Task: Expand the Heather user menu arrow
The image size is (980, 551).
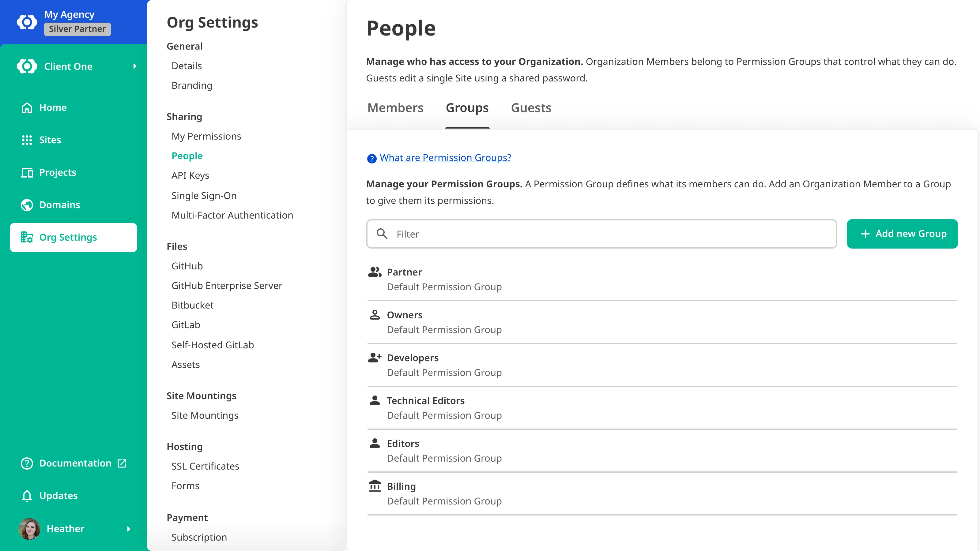Action: (129, 529)
